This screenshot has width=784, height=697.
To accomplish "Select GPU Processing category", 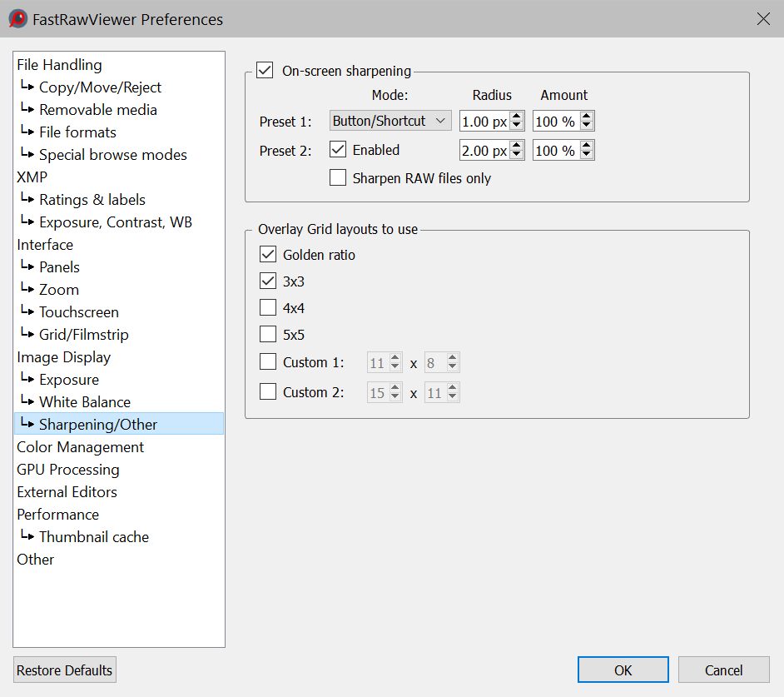I will pos(68,470).
